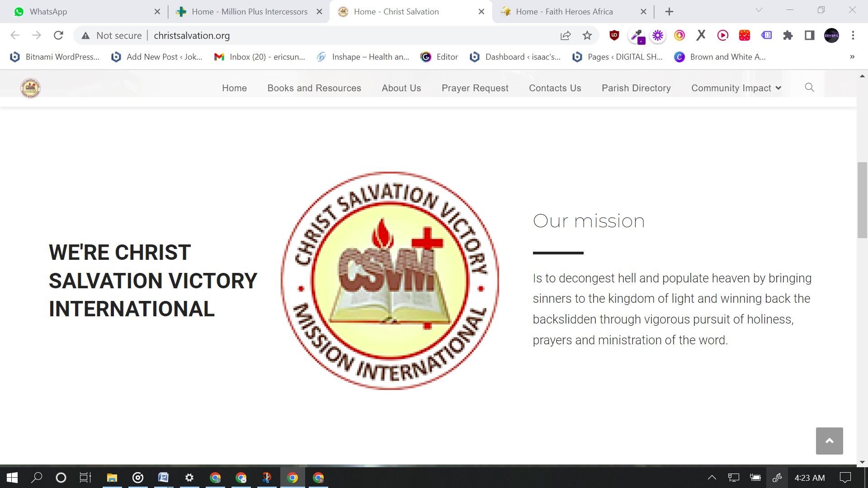This screenshot has width=868, height=488.
Task: Open the Windows Start menu
Action: click(12, 478)
